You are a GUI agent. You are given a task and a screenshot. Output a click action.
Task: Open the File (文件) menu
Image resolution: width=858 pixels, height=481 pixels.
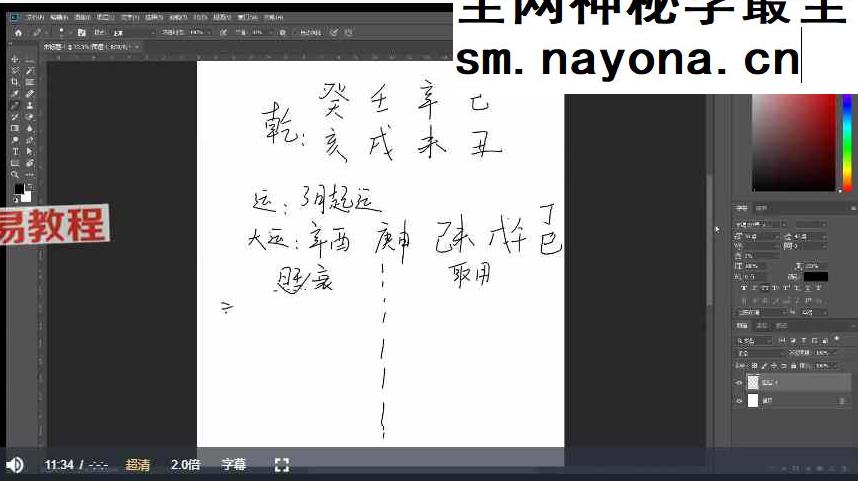click(34, 18)
